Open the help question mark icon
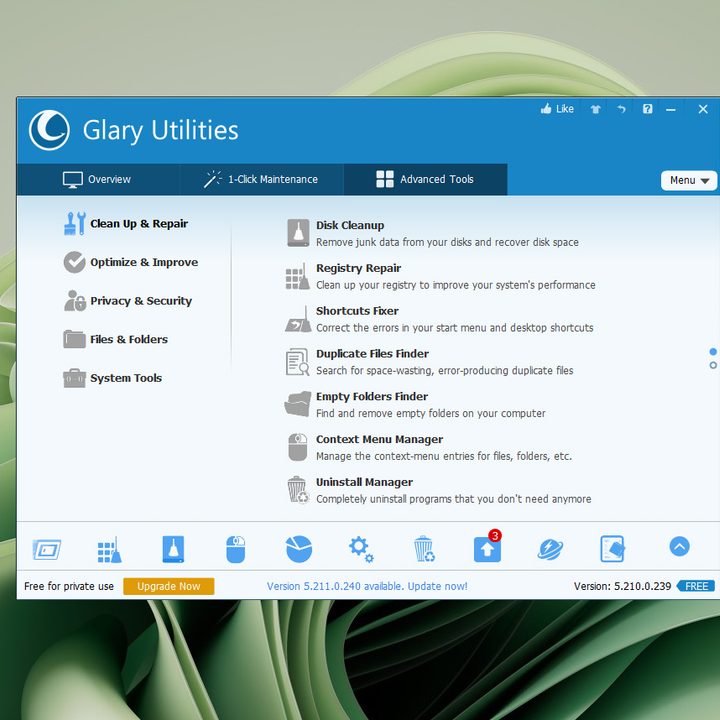Viewport: 720px width, 720px height. pyautogui.click(x=647, y=109)
